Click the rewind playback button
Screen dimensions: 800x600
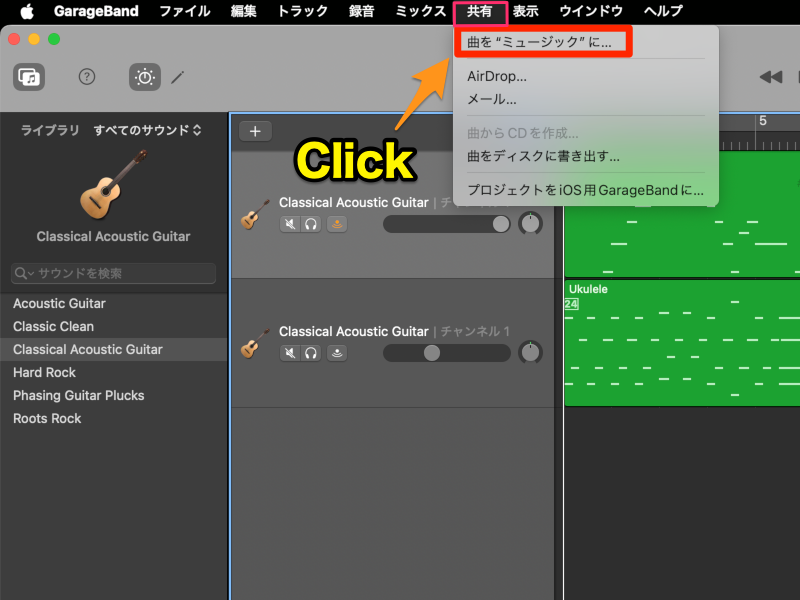click(770, 77)
